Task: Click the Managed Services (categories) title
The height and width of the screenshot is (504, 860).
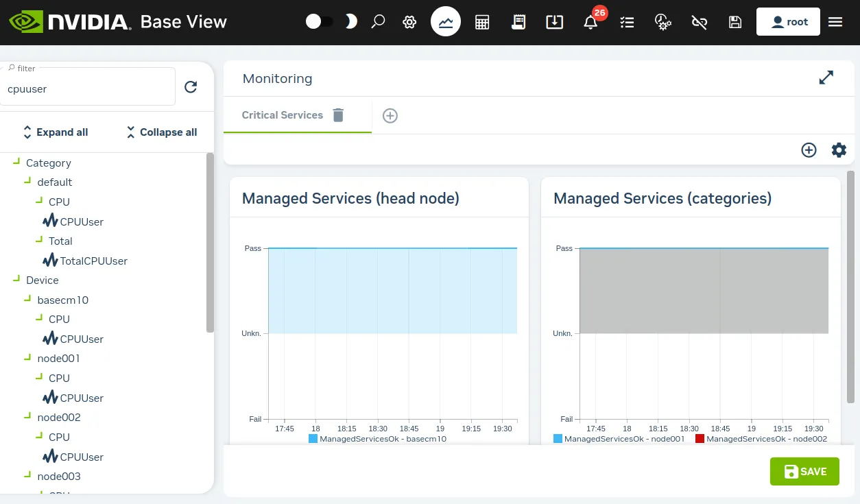Action: (x=662, y=199)
